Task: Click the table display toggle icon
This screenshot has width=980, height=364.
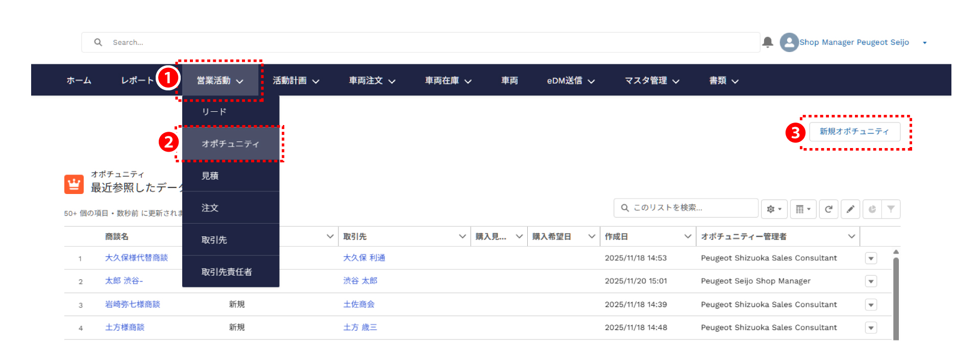Action: coord(803,209)
